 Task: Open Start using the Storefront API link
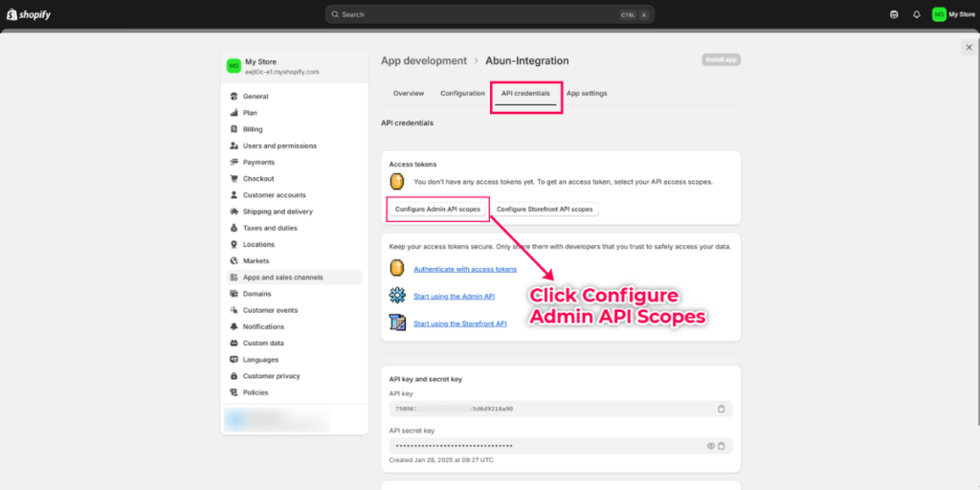pyautogui.click(x=460, y=323)
